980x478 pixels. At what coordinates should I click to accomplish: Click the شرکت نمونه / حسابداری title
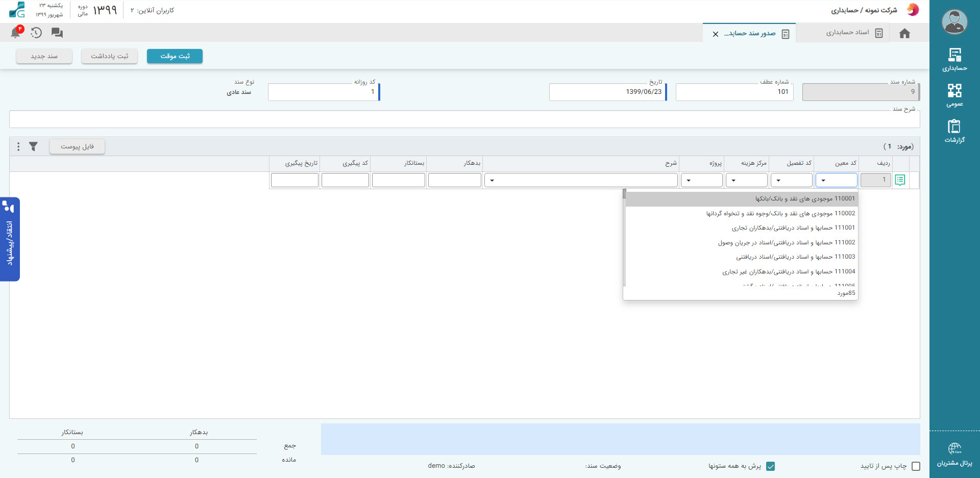coord(864,10)
